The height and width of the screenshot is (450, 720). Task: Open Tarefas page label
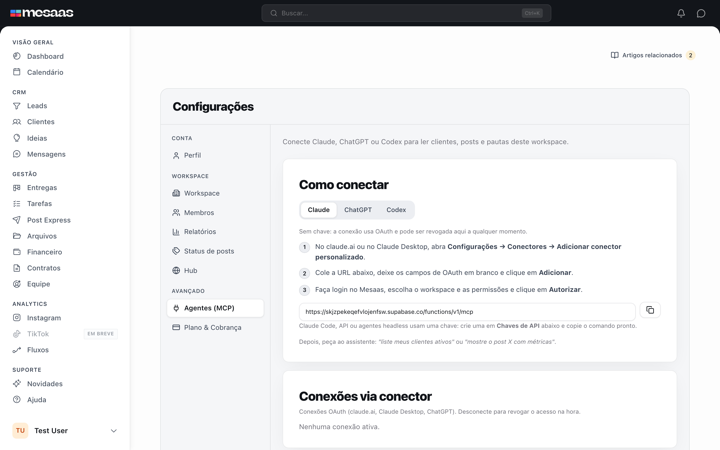tap(39, 203)
